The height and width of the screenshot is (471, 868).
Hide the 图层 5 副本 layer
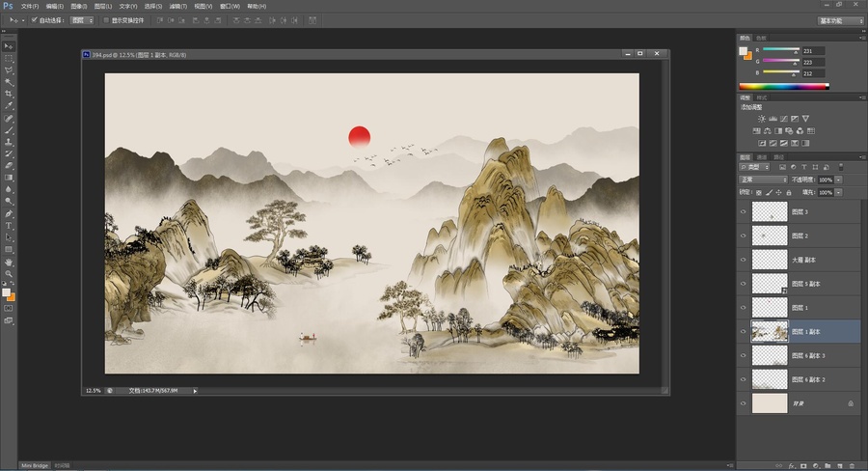pos(743,284)
